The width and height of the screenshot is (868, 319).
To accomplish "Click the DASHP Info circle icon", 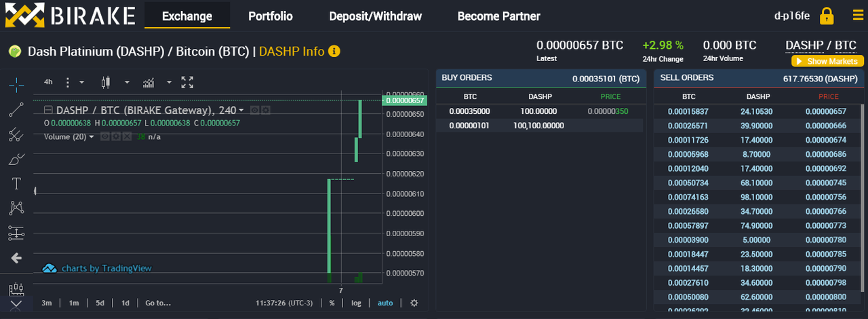I will pyautogui.click(x=334, y=51).
